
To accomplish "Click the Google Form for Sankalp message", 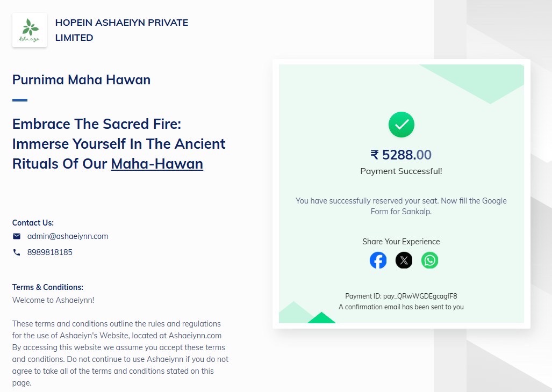I will 401,206.
